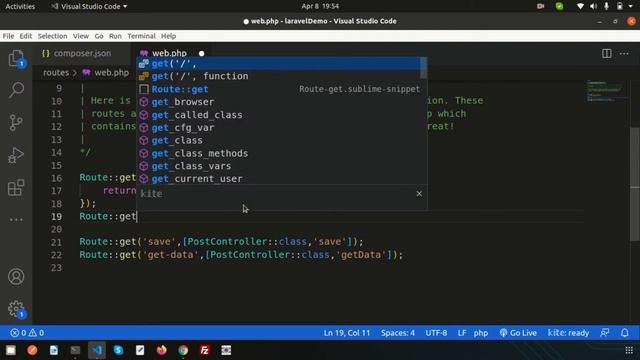Open the Search view in activity bar
This screenshot has height=360, width=640.
click(x=16, y=90)
